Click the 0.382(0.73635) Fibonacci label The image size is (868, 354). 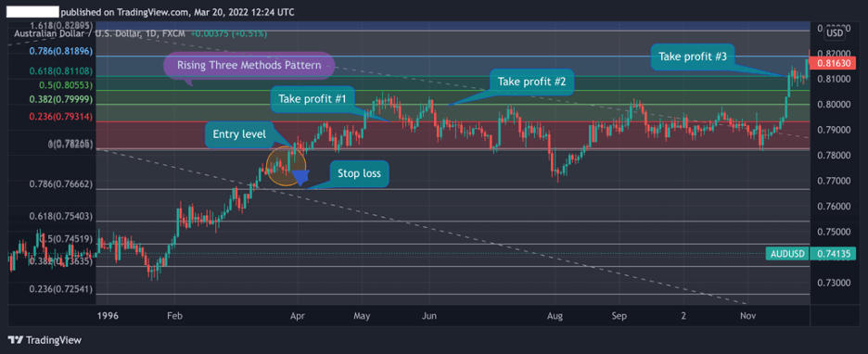click(60, 261)
